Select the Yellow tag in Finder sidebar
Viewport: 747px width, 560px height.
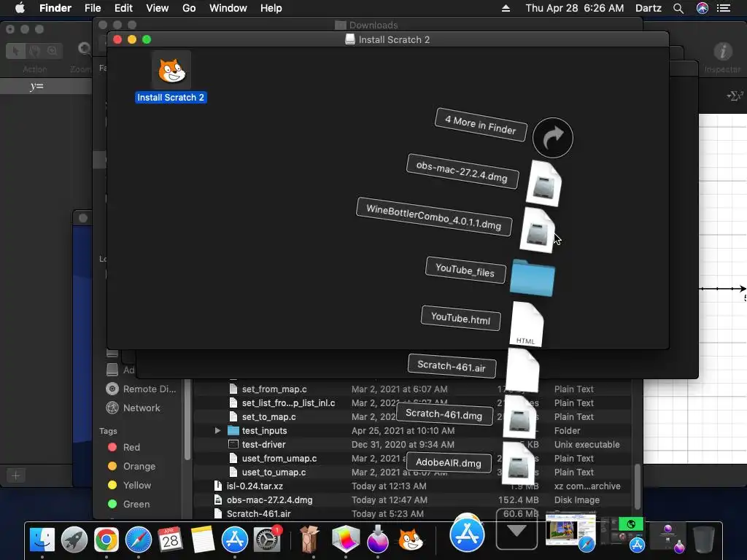point(130,485)
